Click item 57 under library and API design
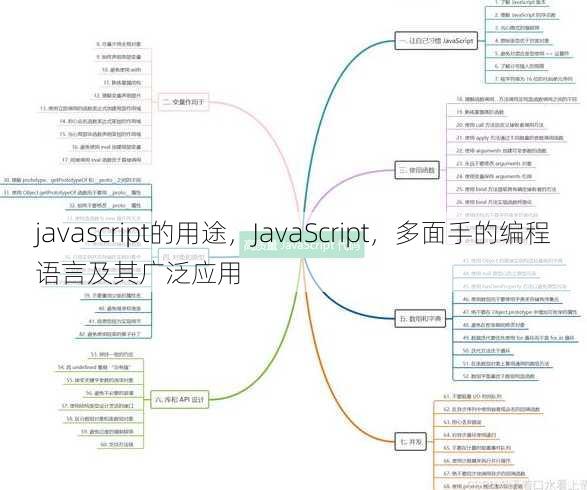The height and width of the screenshot is (490, 587). (97, 406)
